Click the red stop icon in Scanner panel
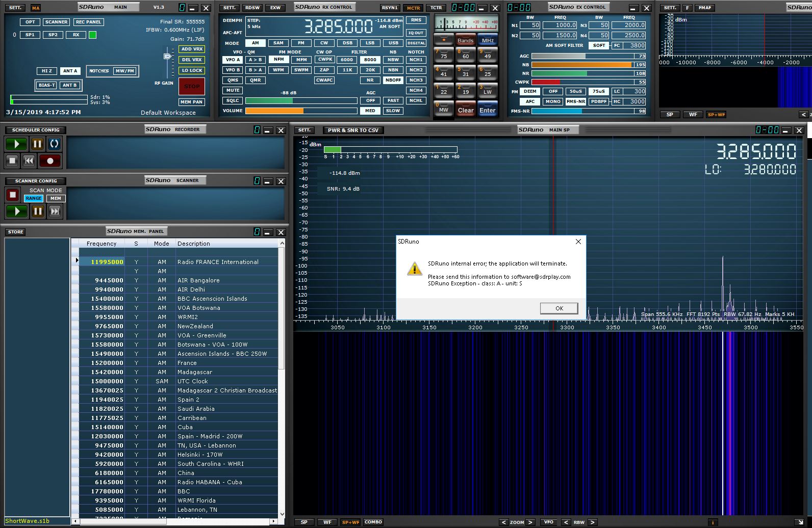This screenshot has width=812, height=528. pyautogui.click(x=13, y=195)
